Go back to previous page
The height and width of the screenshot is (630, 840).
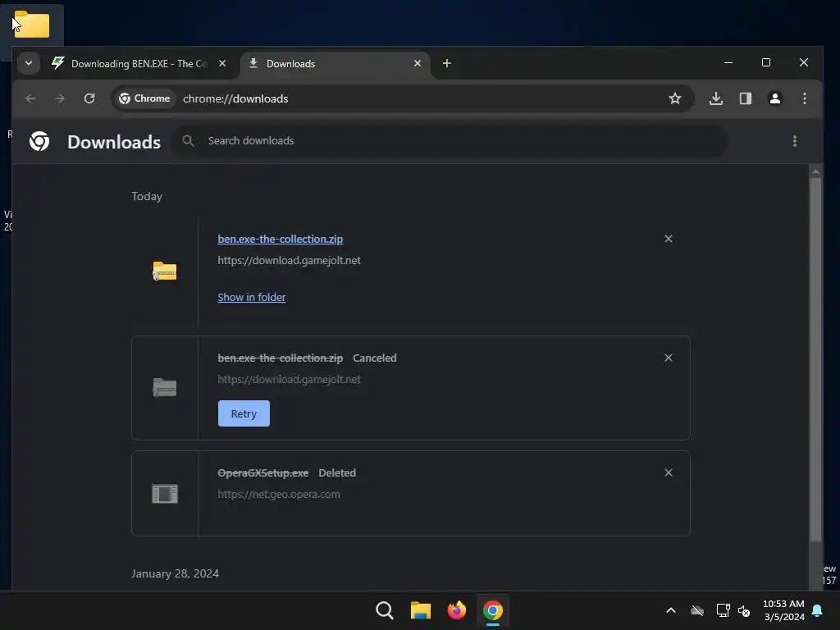[x=30, y=98]
